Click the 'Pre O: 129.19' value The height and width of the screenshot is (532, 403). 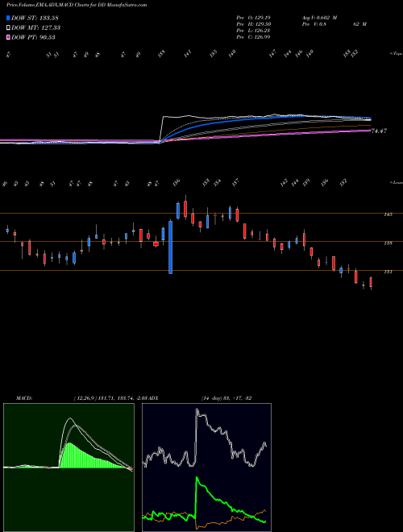coord(253,17)
